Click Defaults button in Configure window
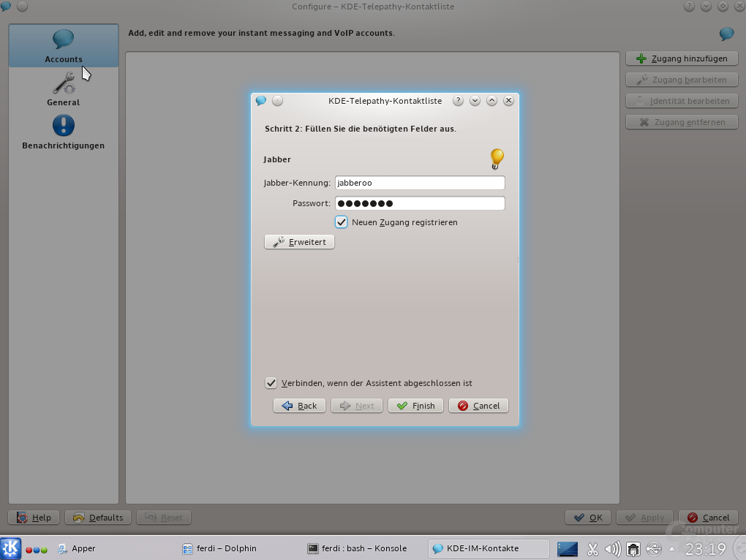This screenshot has height=560, width=746. click(99, 517)
